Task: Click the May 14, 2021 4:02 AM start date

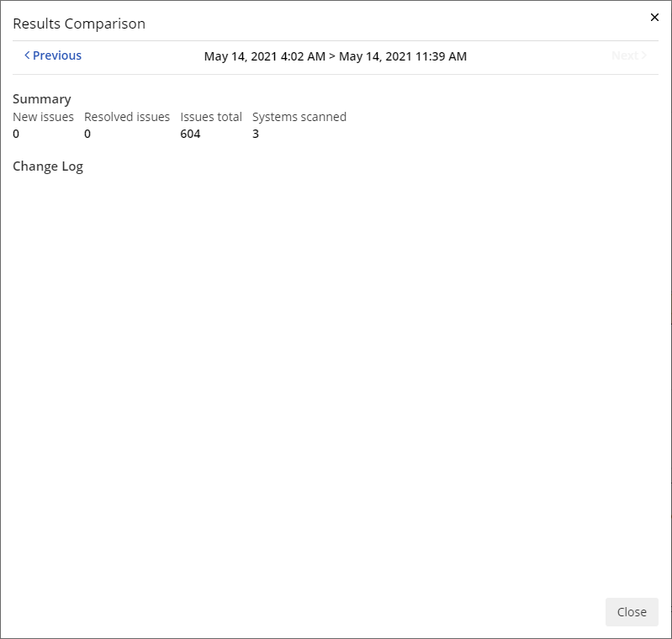Action: (x=264, y=56)
